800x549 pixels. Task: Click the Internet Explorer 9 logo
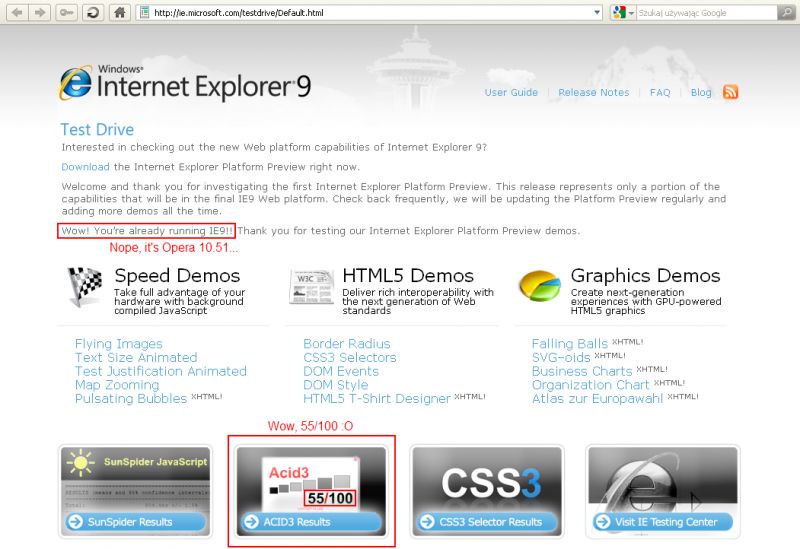185,83
